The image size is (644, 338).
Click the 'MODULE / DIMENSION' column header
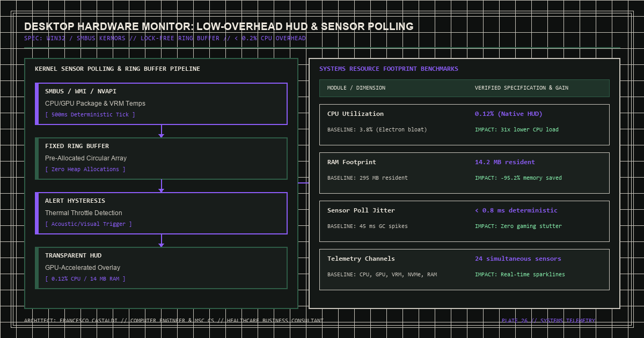[x=356, y=88]
